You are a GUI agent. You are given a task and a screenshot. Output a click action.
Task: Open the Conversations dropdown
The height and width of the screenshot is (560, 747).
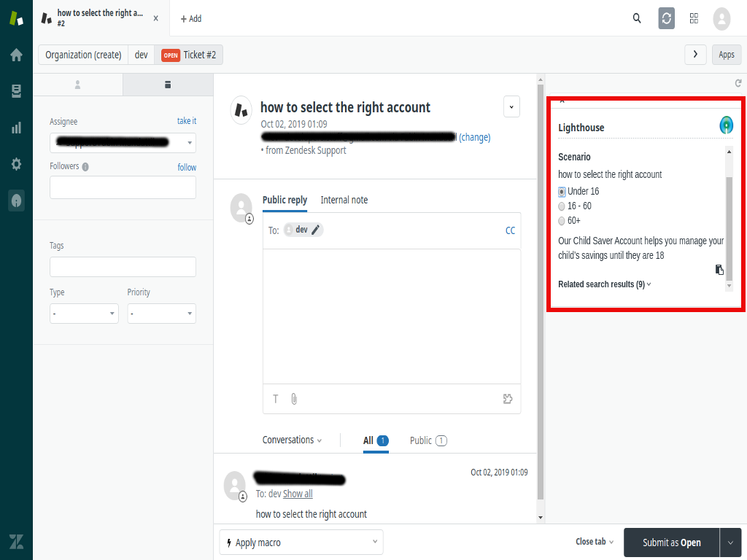click(291, 440)
